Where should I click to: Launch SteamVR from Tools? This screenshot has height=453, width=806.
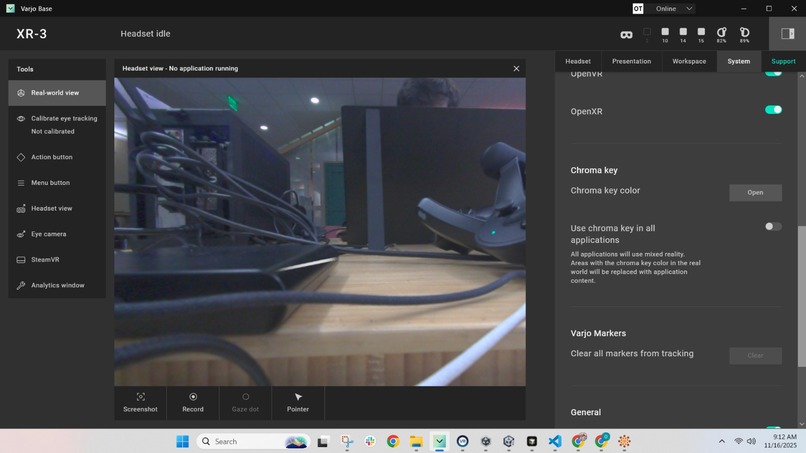[x=57, y=260]
